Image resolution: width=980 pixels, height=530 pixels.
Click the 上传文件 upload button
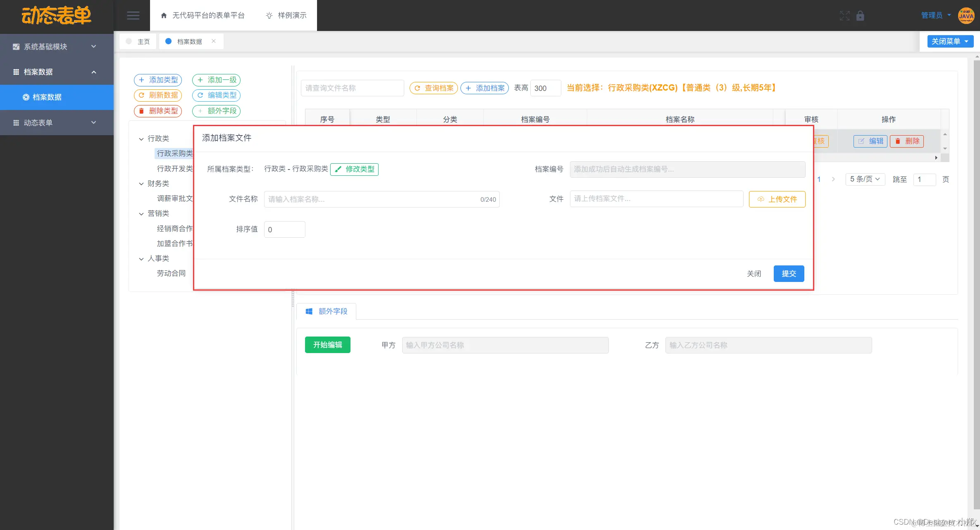click(x=777, y=199)
